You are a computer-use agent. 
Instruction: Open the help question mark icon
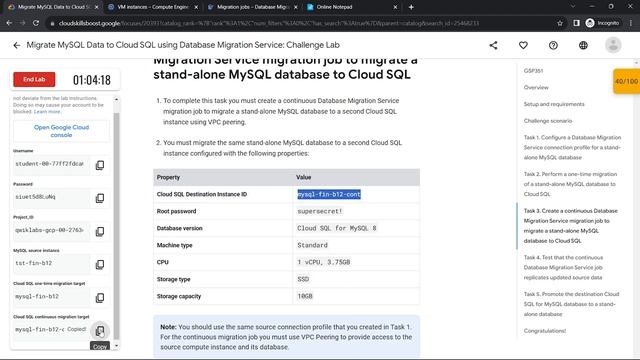click(553, 45)
